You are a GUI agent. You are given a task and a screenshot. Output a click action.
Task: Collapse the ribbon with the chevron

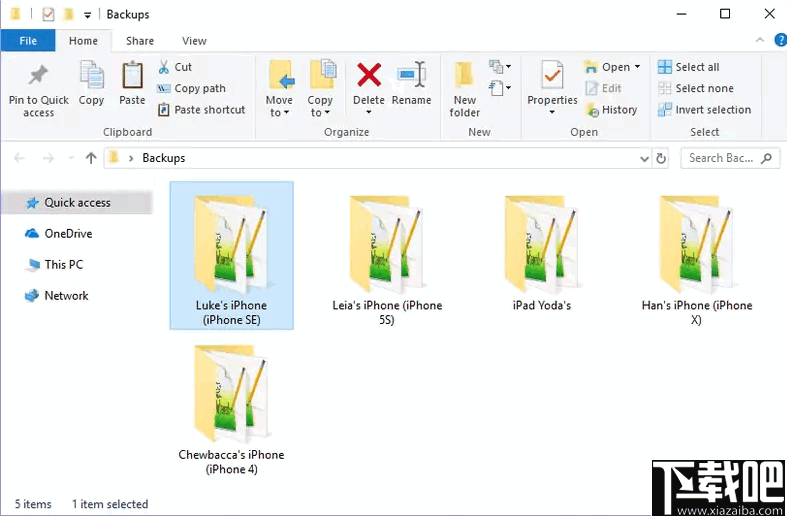click(760, 40)
